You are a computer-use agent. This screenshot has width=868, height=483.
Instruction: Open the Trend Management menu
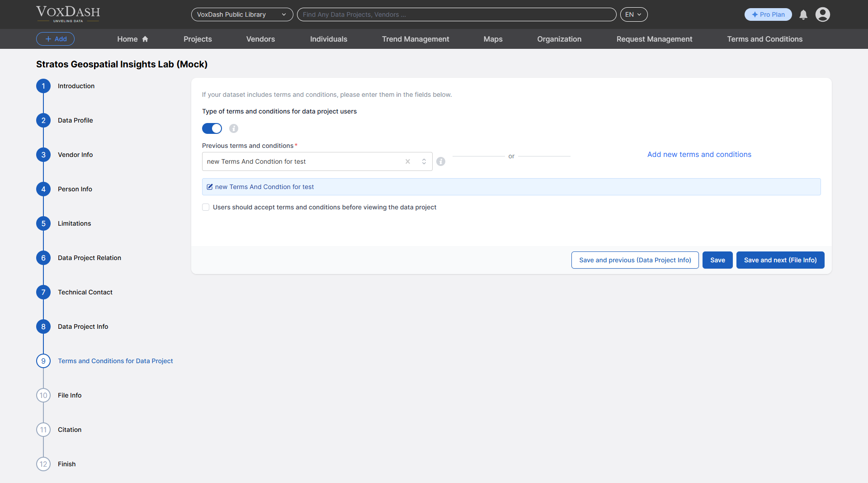(415, 39)
